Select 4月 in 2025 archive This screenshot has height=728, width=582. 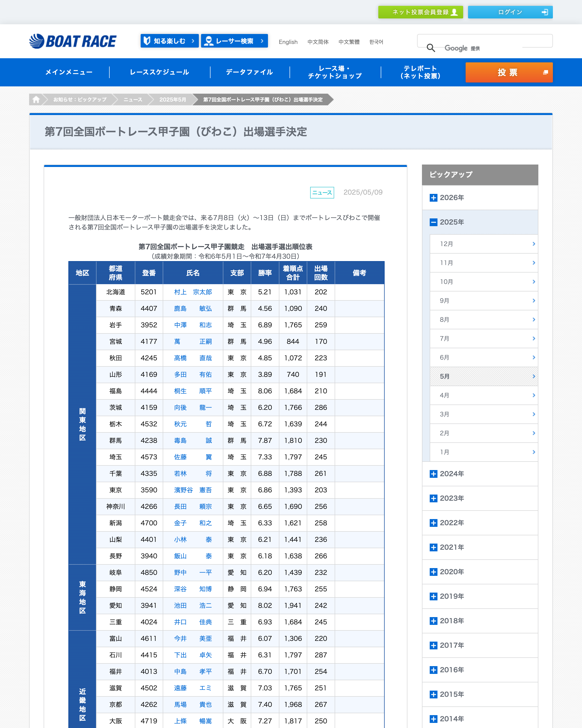tap(484, 395)
